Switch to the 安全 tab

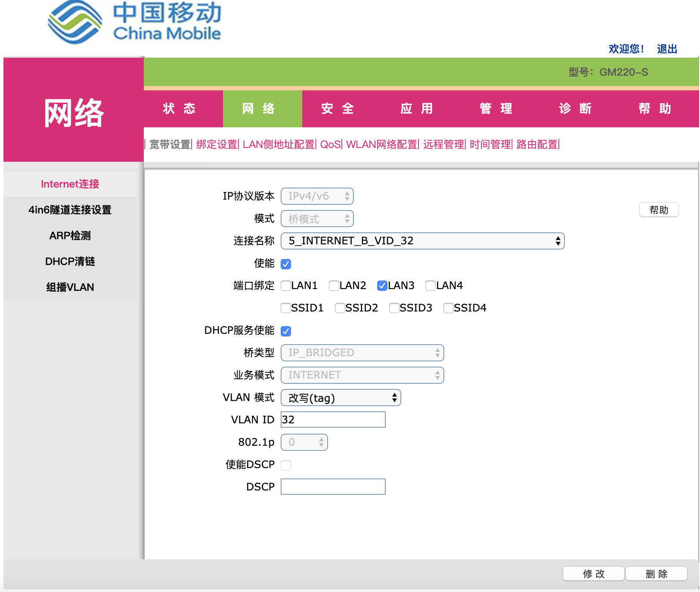click(x=337, y=109)
